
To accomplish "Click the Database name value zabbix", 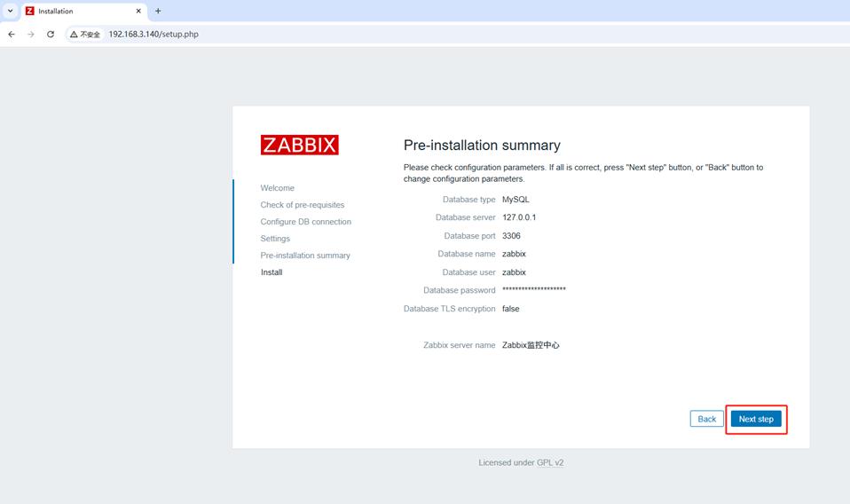I will tap(514, 254).
